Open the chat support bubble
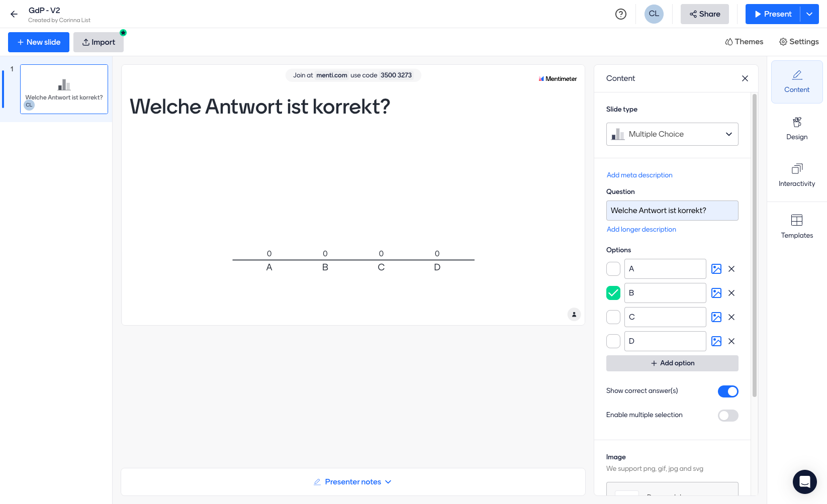 (x=804, y=481)
